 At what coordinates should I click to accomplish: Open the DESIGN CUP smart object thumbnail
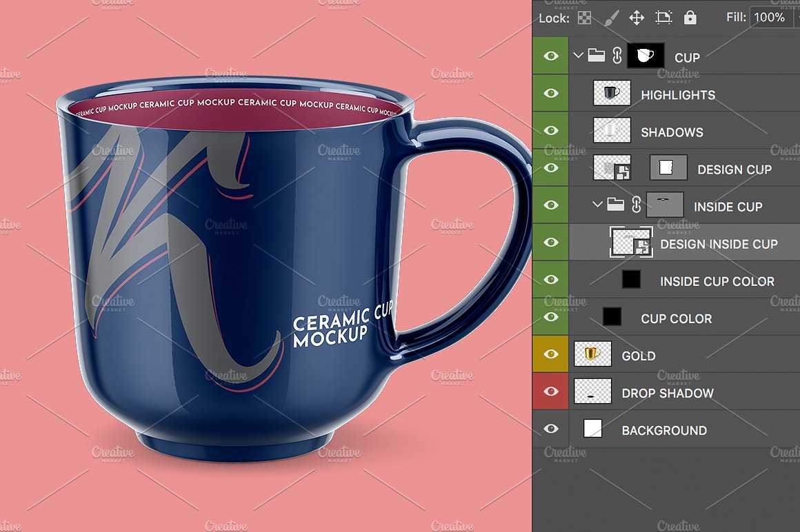pos(668,167)
